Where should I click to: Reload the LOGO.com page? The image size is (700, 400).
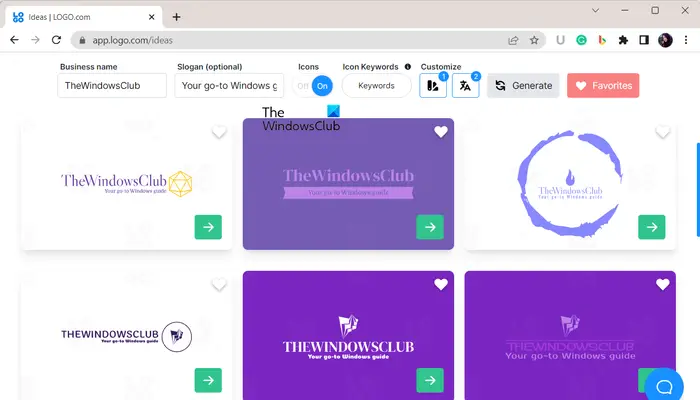[x=56, y=40]
